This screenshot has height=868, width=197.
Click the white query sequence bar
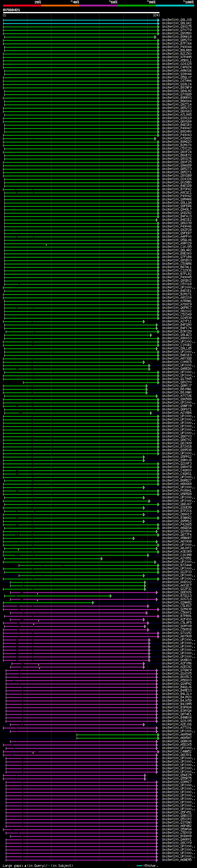(81, 12)
